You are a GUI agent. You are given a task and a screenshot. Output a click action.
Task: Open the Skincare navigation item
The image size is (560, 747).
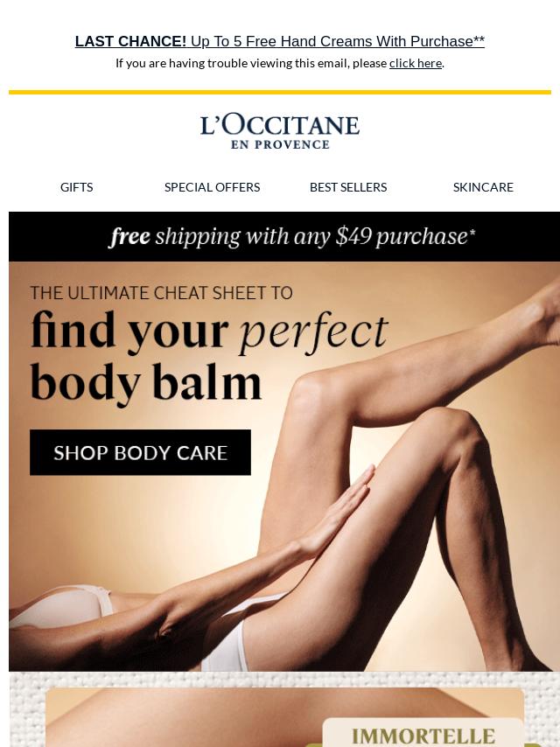coord(483,187)
